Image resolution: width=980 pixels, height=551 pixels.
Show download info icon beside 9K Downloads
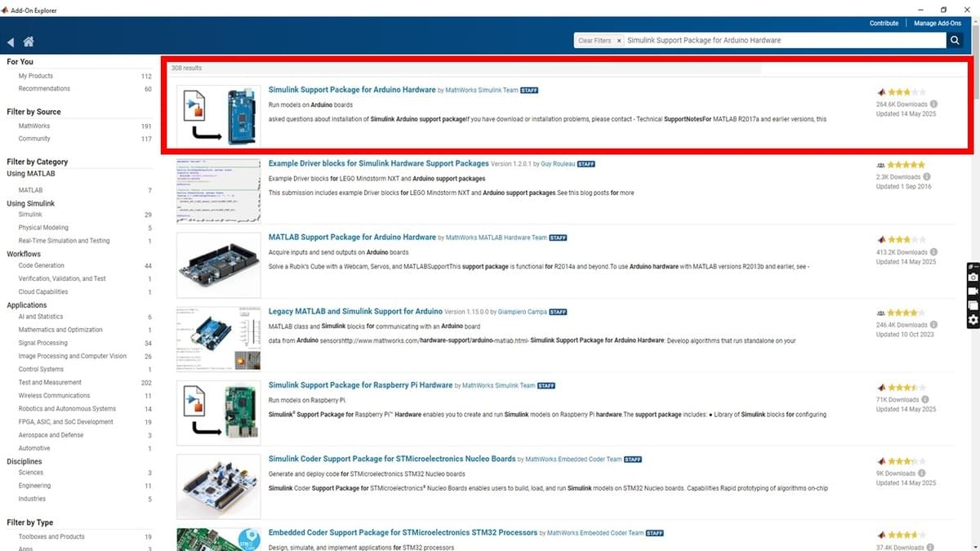point(922,473)
